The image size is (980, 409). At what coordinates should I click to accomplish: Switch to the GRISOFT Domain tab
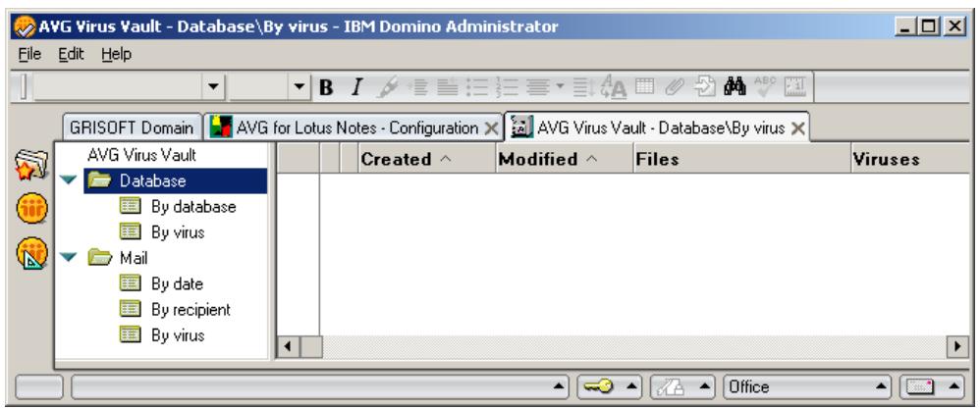click(132, 128)
